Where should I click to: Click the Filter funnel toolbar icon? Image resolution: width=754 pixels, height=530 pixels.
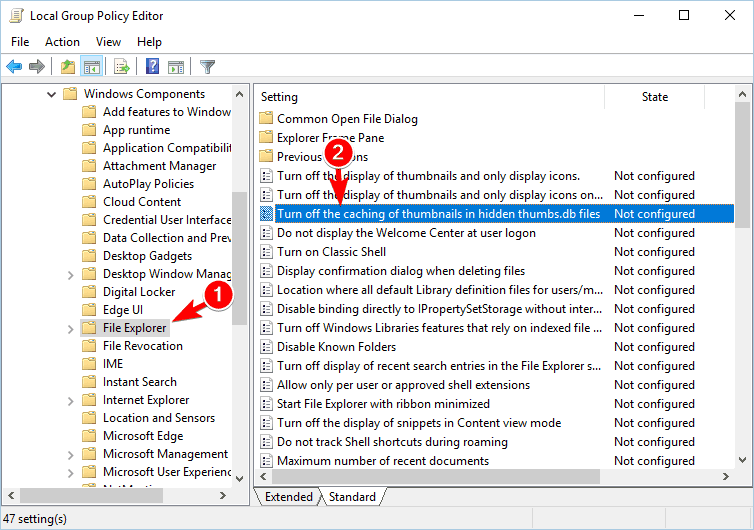207,66
